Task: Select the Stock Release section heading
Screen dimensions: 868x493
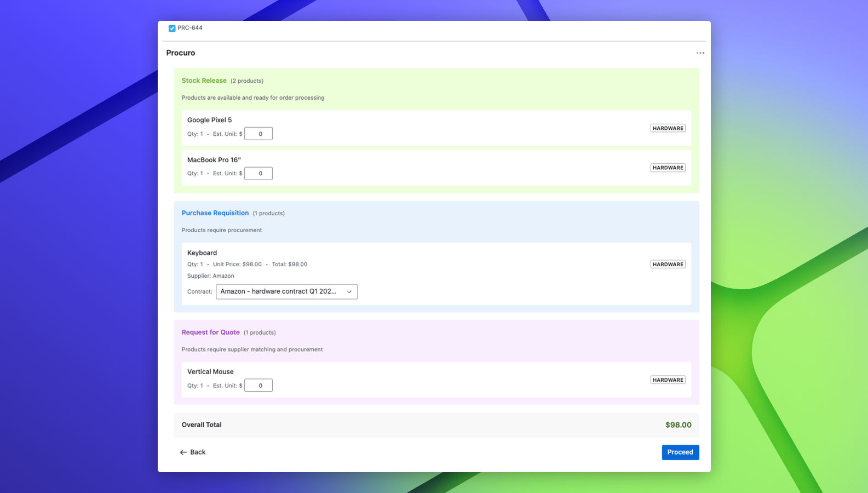Action: (204, 81)
